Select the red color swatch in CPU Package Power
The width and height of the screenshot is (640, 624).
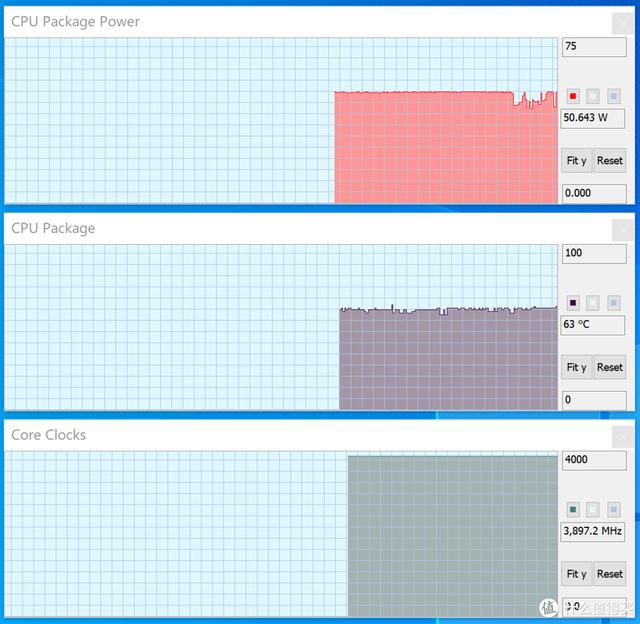(x=573, y=96)
